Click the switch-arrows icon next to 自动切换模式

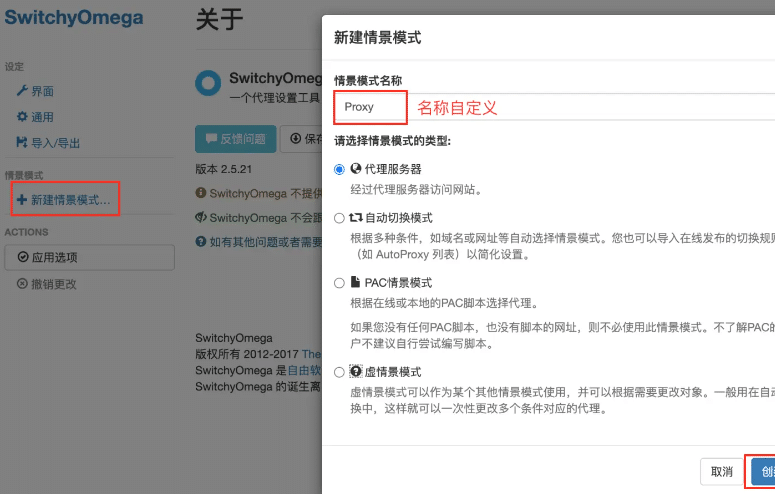point(356,218)
